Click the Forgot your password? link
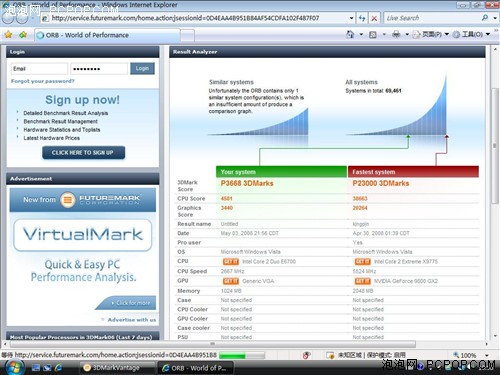 pos(43,81)
